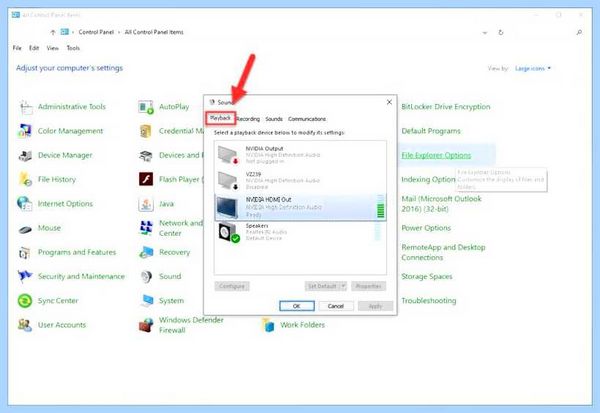The height and width of the screenshot is (413, 600).
Task: Select NVIDIA HDMI Out device row
Action: pos(300,207)
